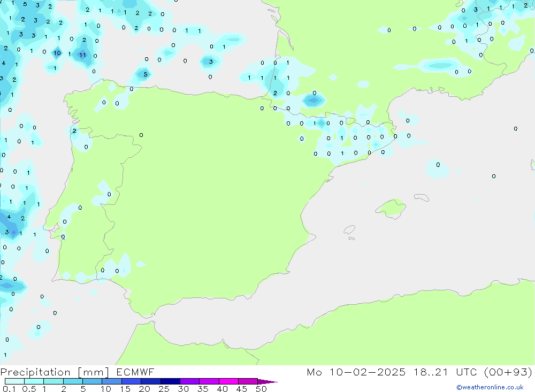Click the 30–35 mm purple legend box
The height and width of the screenshot is (392, 535).
(189, 381)
